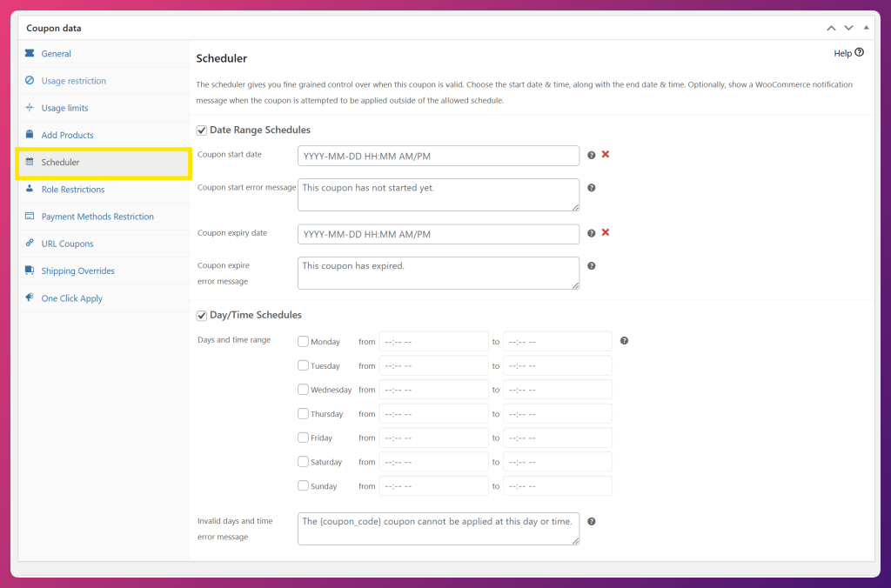
Task: Click help icon next to Days and time range
Action: (624, 340)
